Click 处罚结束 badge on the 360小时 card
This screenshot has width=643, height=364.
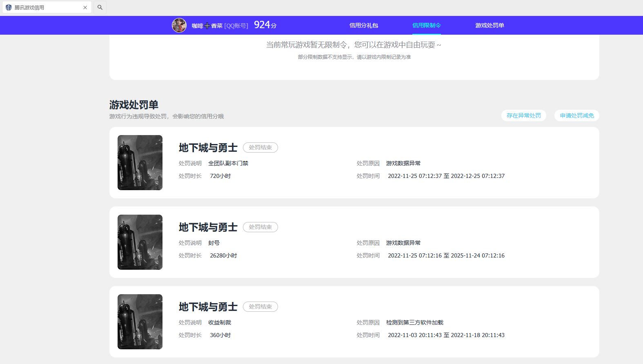click(260, 306)
